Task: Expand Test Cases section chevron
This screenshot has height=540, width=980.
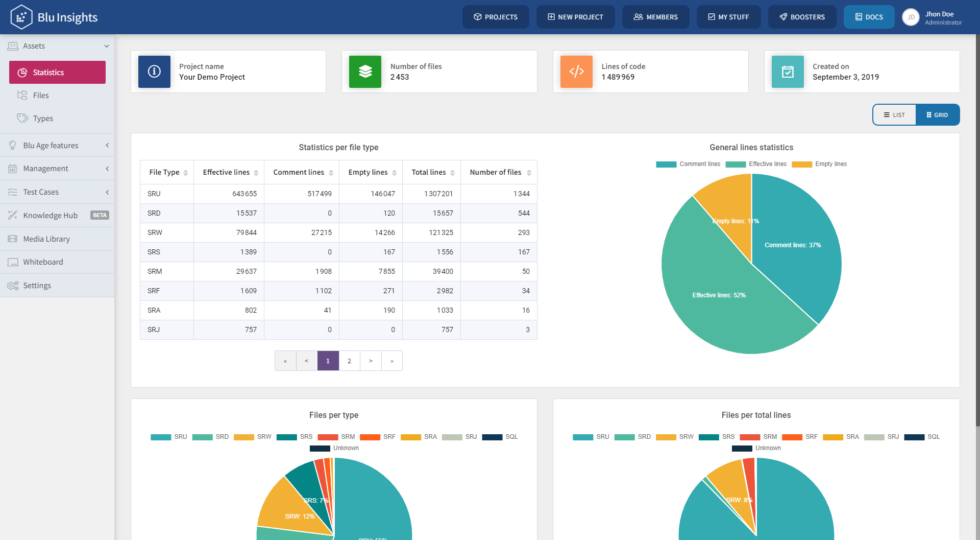Action: (107, 192)
